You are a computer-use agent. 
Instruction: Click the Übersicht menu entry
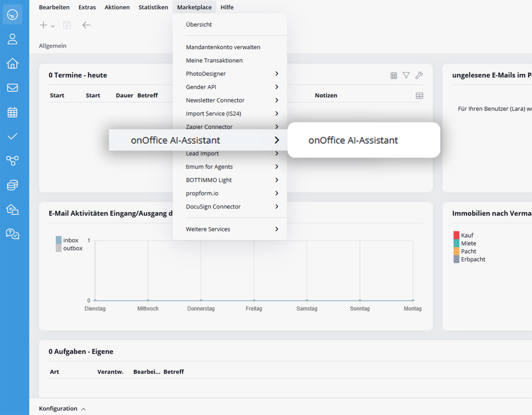tap(199, 24)
